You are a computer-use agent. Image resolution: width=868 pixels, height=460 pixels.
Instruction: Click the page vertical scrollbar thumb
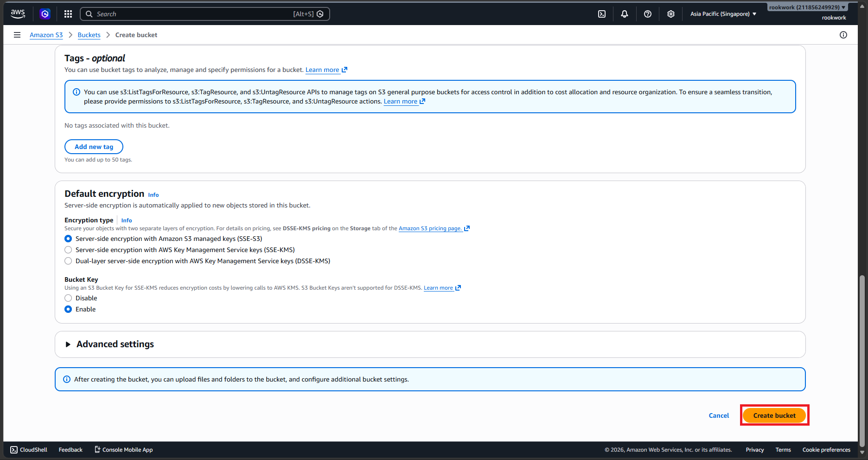coord(862,360)
